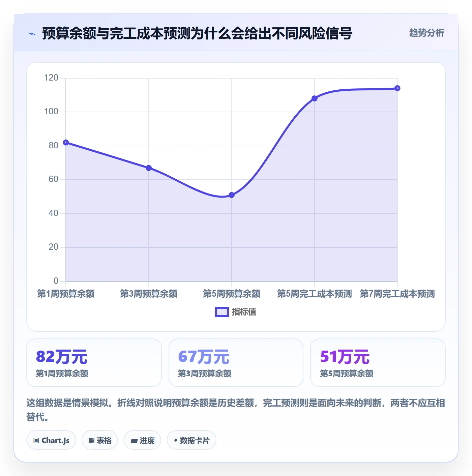
Task: Click the x-axis label 第5周完工成本预测
Action: [x=315, y=294]
